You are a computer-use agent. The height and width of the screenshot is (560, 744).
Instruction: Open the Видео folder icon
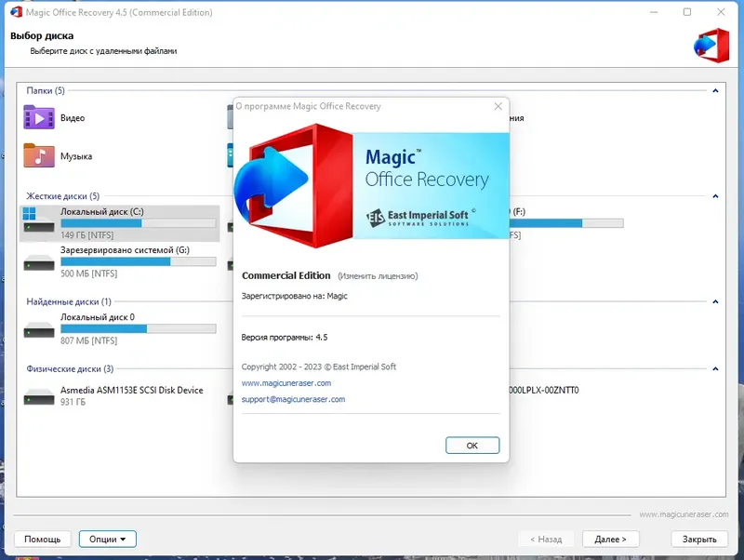click(39, 118)
